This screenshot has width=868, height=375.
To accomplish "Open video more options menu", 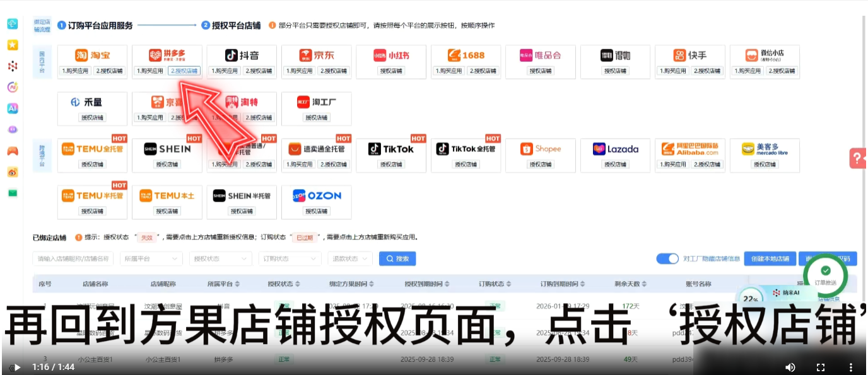I will point(851,367).
